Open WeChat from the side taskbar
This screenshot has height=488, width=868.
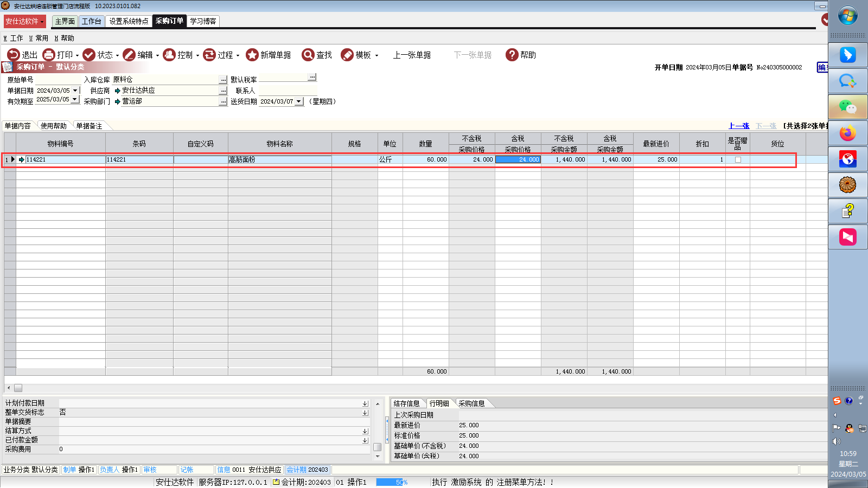pyautogui.click(x=848, y=107)
